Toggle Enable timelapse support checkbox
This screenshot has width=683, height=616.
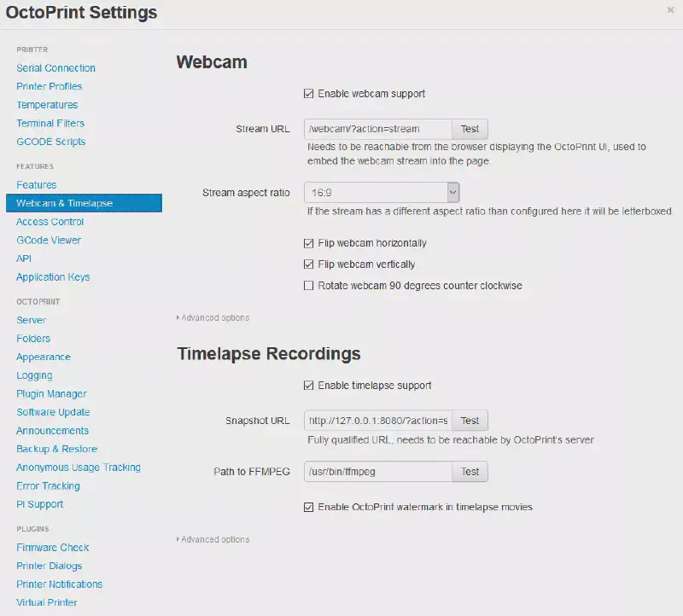tap(309, 386)
